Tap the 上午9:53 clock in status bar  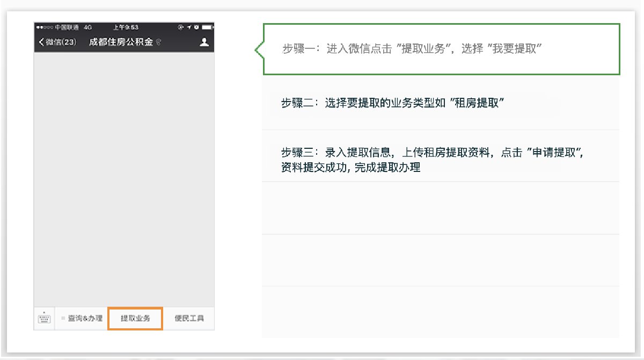tap(126, 27)
